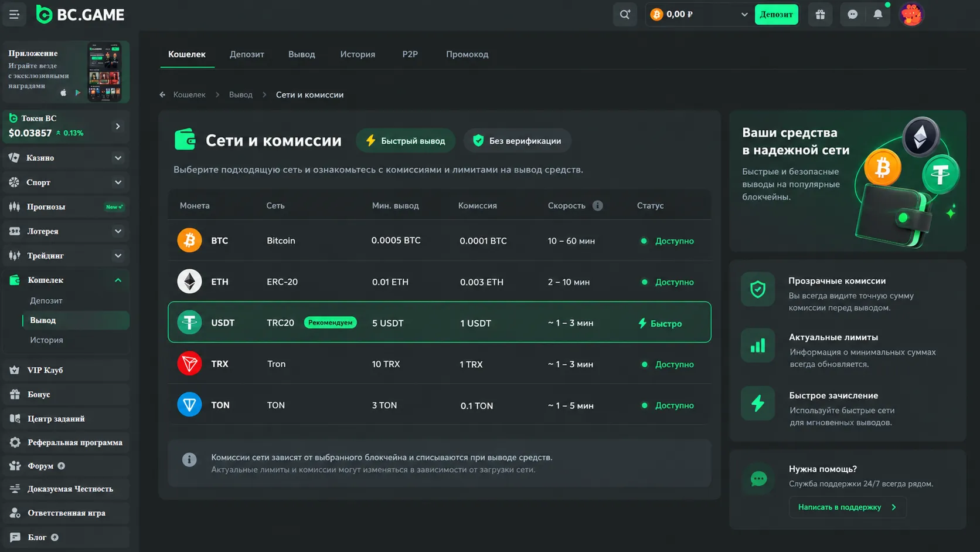Click the back arrow in breadcrumb
The height and width of the screenshot is (552, 980).
pyautogui.click(x=162, y=95)
